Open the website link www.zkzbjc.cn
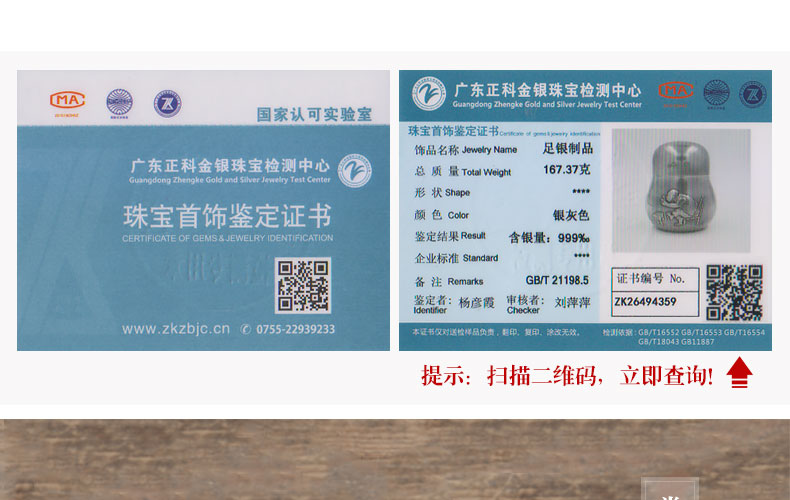Screen dimensions: 790x500 coord(176,329)
